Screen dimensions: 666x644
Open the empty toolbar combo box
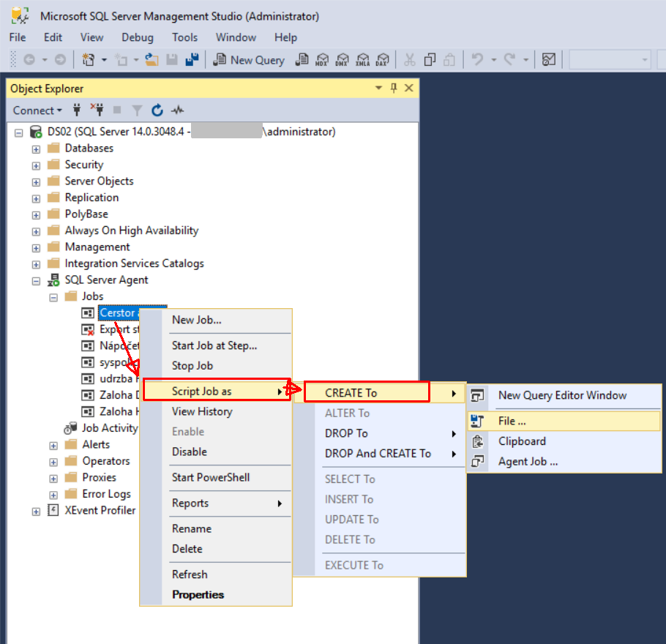pyautogui.click(x=610, y=60)
